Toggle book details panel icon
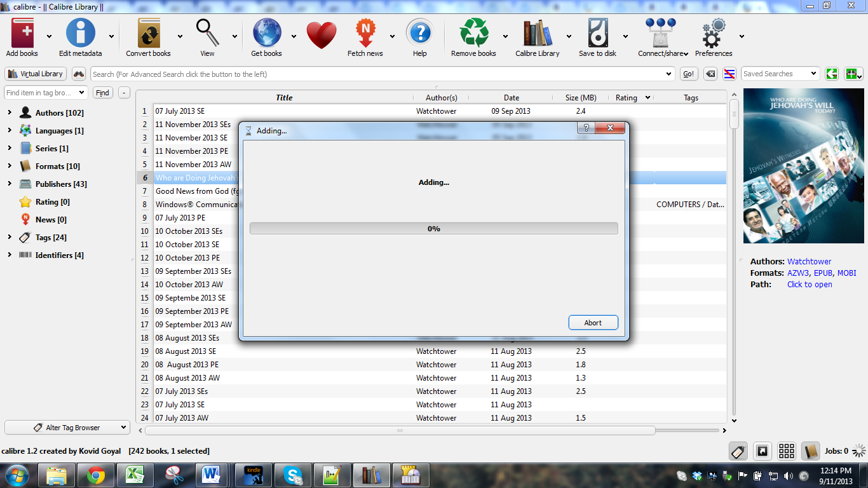Viewport: 868px width, 488px height. [810, 451]
